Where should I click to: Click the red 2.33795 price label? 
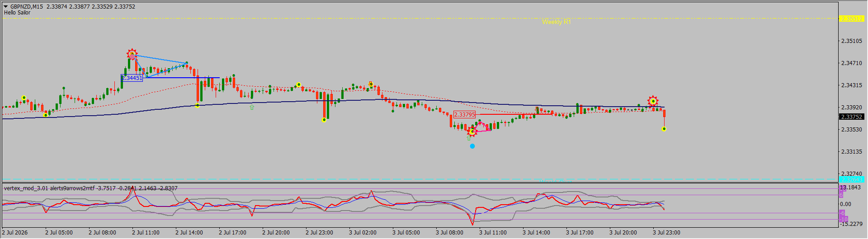click(464, 115)
